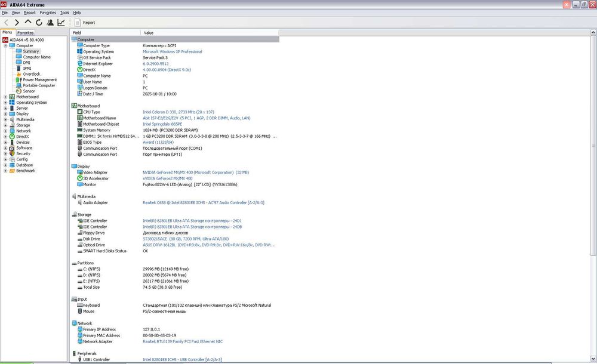Click the vertical scrollbar down arrow
This screenshot has height=364, width=597.
pos(593,359)
